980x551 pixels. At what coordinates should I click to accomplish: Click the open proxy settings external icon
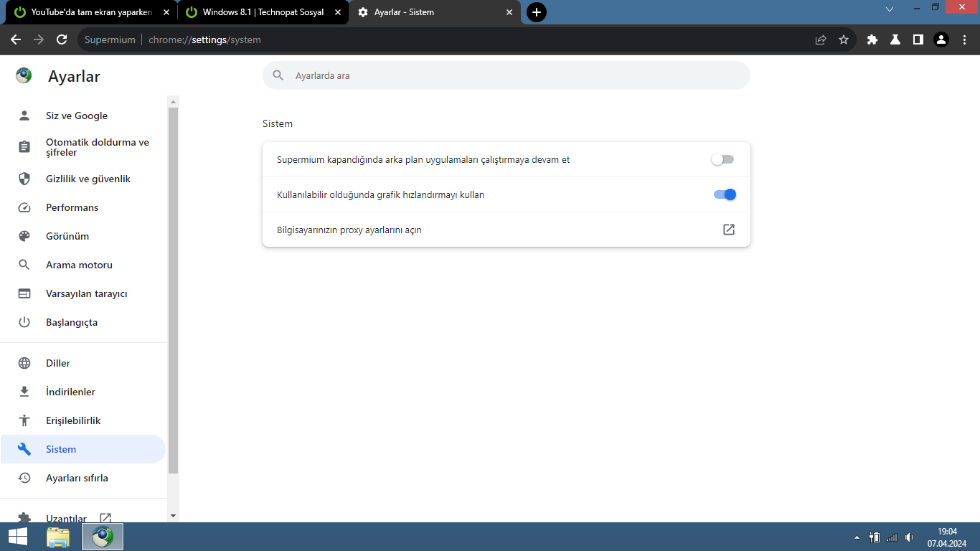pyautogui.click(x=729, y=230)
